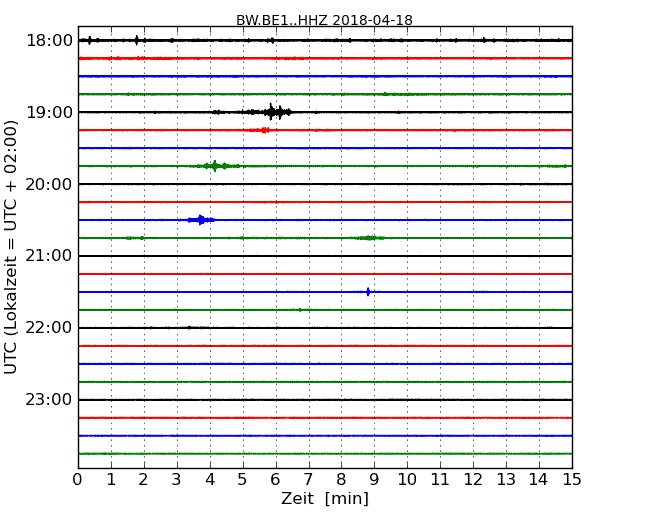Select the 22:00 time label

(49, 328)
